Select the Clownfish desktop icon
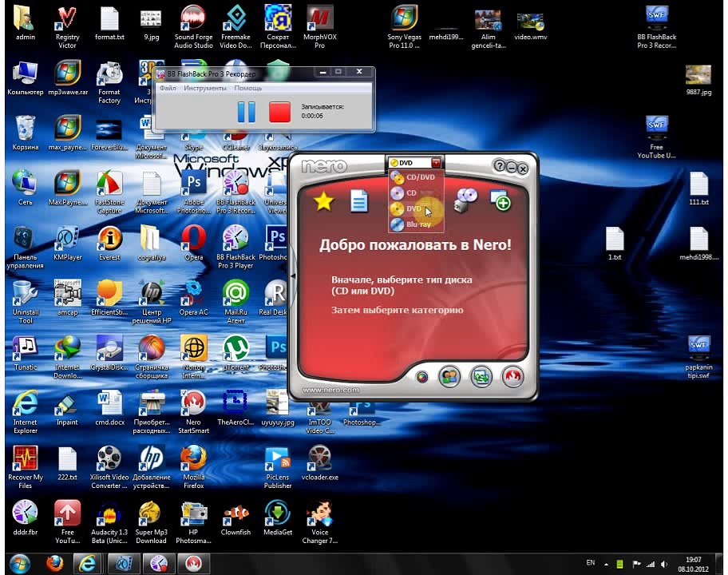The image size is (728, 575). (235, 518)
